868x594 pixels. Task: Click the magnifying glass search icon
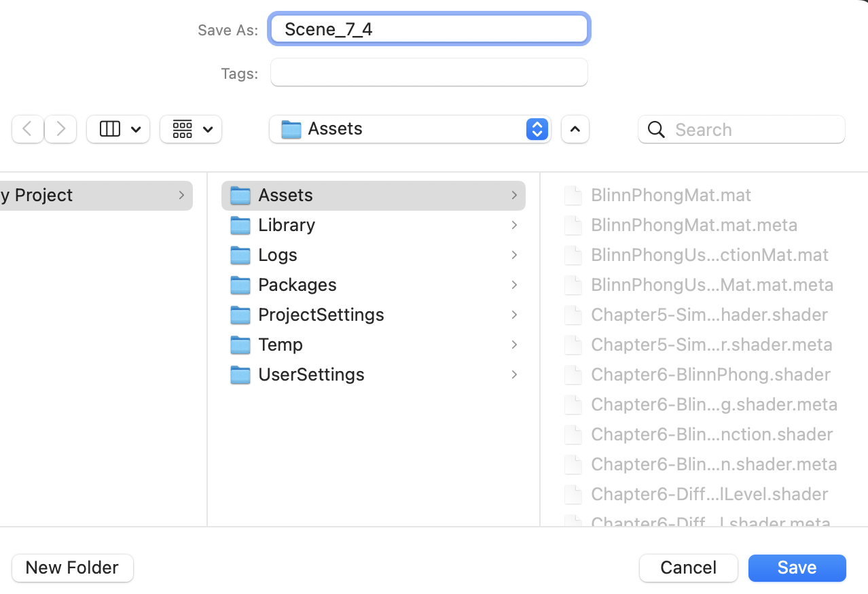(656, 130)
